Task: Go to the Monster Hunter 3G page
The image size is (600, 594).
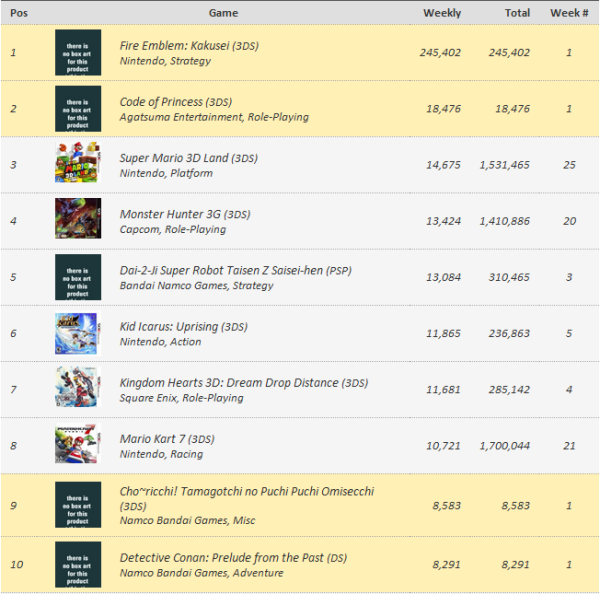Action: coord(168,214)
